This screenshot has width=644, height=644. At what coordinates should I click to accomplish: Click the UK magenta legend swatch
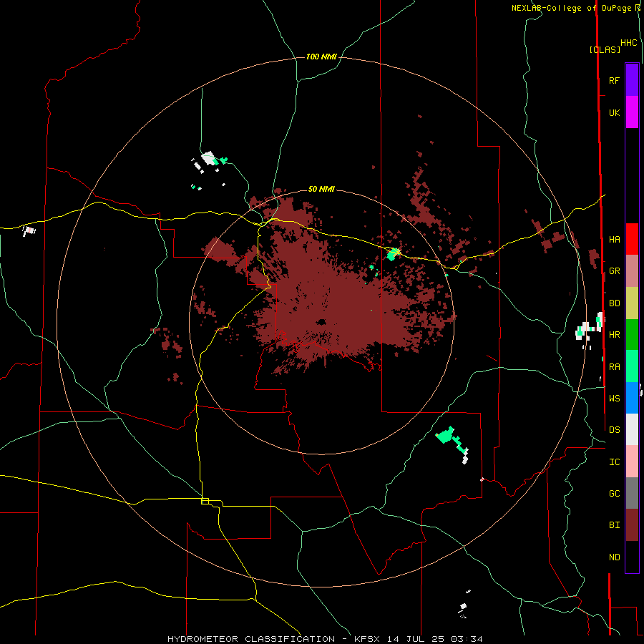pyautogui.click(x=632, y=112)
